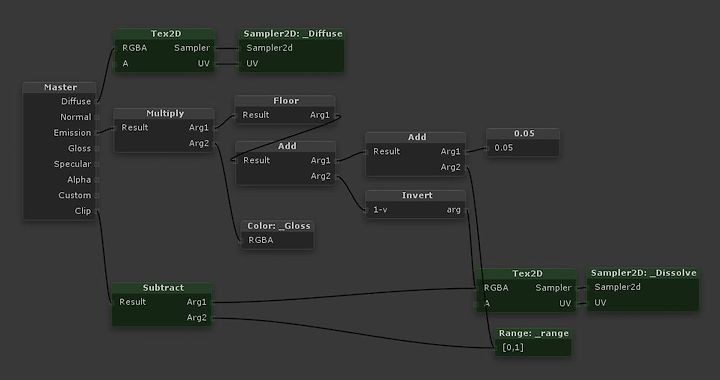
Task: Click Arg2 input on Multiply node
Action: point(199,143)
